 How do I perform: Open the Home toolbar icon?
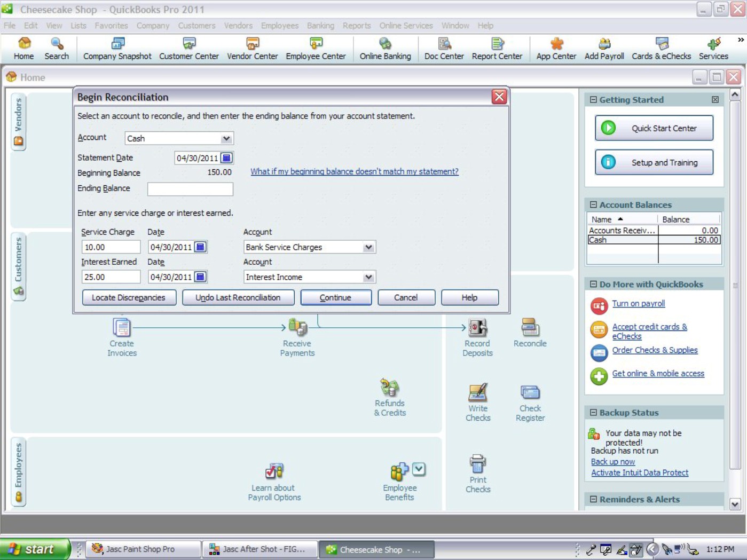coord(23,49)
